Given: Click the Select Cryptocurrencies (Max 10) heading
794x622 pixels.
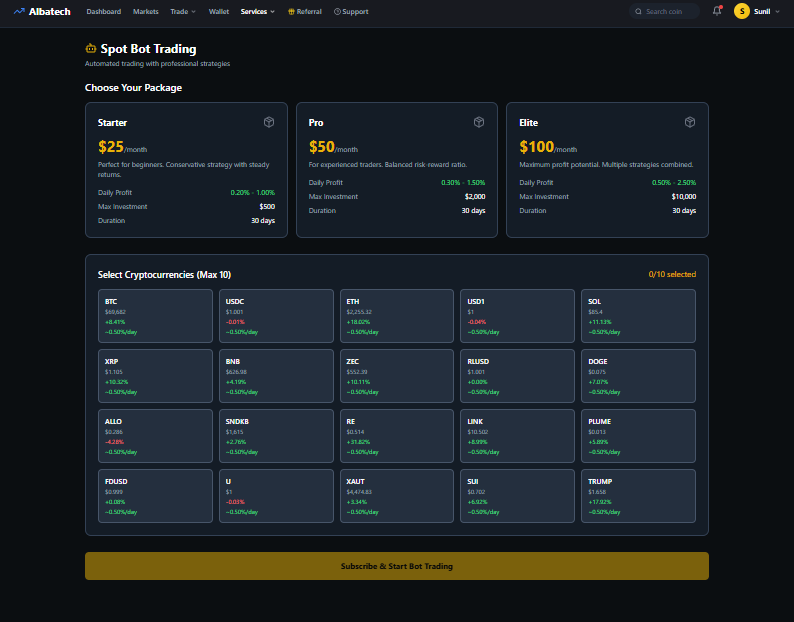Looking at the screenshot, I should point(164,275).
